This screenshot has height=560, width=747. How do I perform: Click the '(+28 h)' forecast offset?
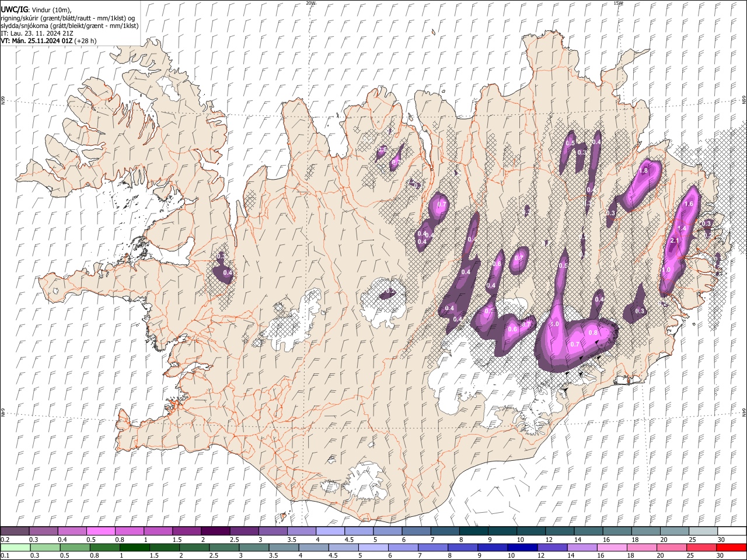tap(86, 41)
